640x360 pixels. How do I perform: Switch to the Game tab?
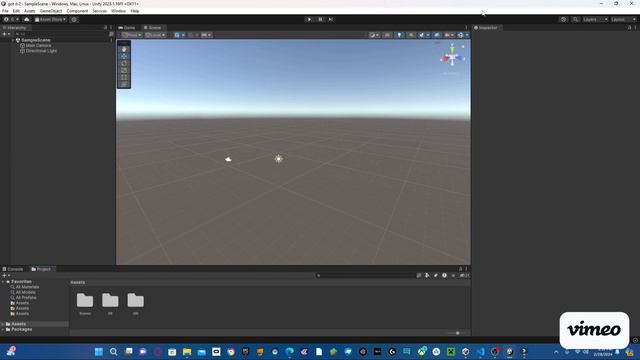(127, 28)
